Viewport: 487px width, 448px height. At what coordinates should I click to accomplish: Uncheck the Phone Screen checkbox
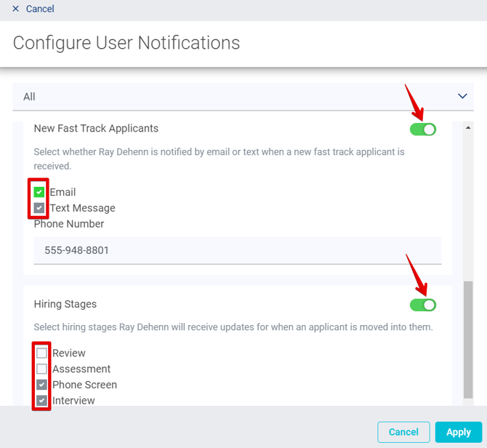[41, 385]
